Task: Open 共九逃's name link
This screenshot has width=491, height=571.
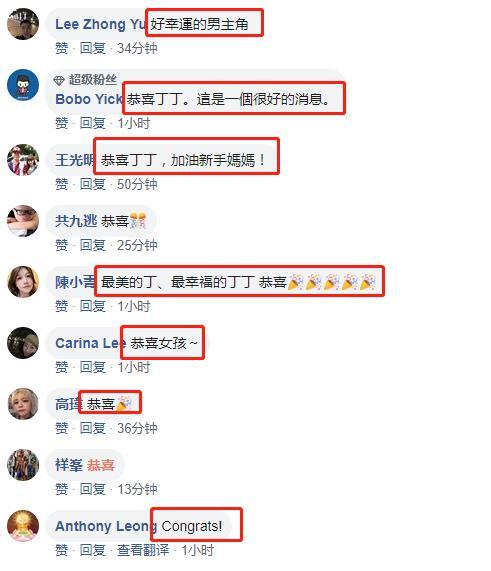Action: pyautogui.click(x=76, y=221)
